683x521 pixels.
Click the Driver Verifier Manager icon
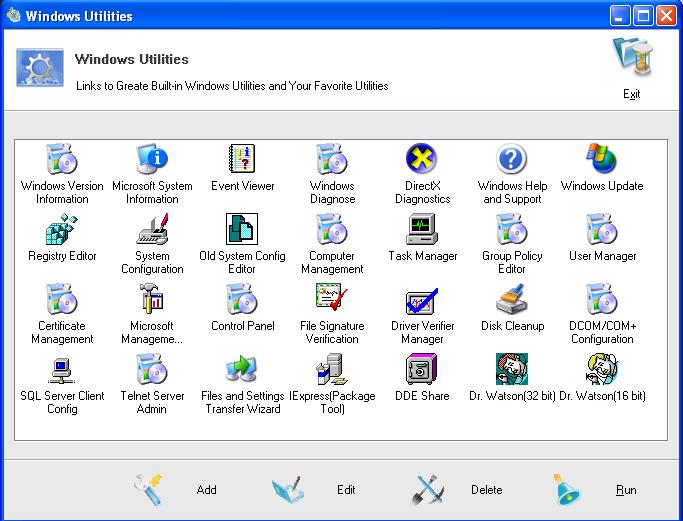click(422, 301)
